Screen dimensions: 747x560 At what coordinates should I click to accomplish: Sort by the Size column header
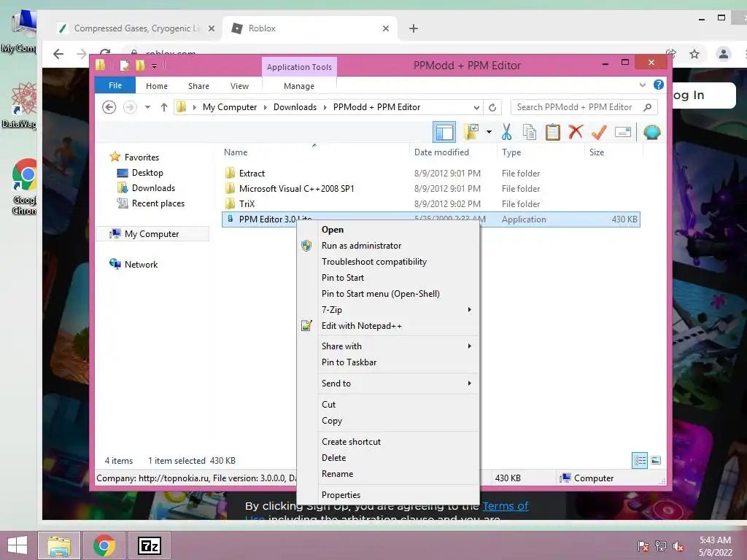tap(614, 152)
